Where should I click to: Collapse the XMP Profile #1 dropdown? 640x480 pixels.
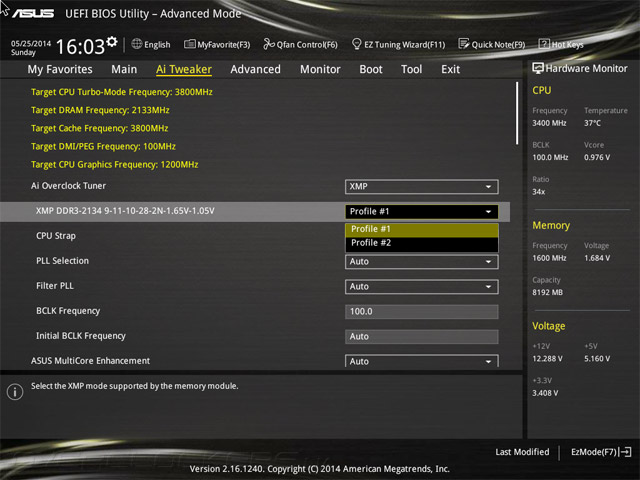coord(421,211)
